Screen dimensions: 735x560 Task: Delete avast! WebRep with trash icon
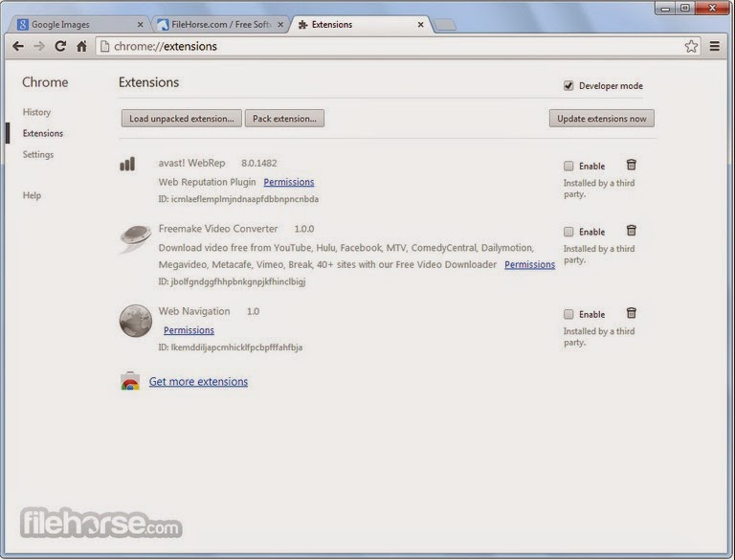pyautogui.click(x=632, y=165)
